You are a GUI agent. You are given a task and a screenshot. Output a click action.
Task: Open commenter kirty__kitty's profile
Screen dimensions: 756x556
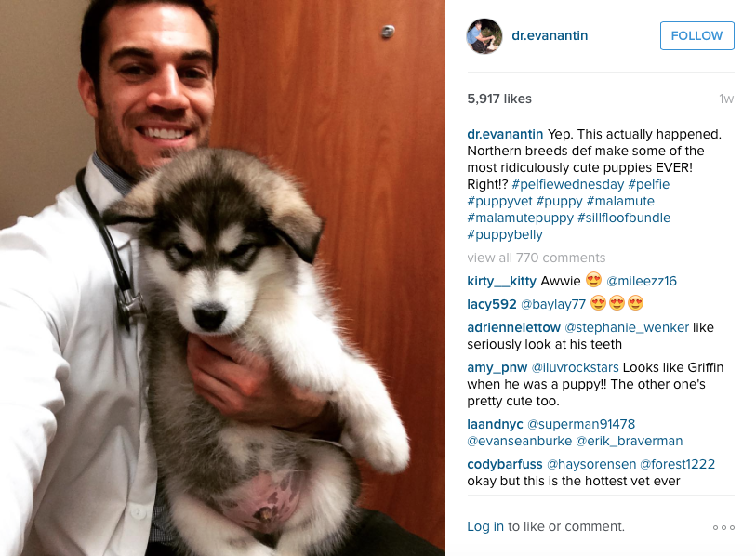click(501, 281)
